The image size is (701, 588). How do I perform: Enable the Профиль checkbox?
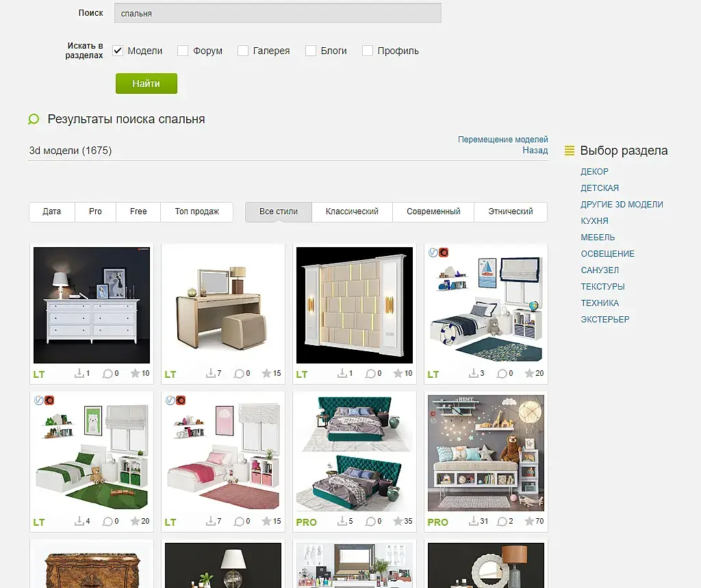(368, 51)
